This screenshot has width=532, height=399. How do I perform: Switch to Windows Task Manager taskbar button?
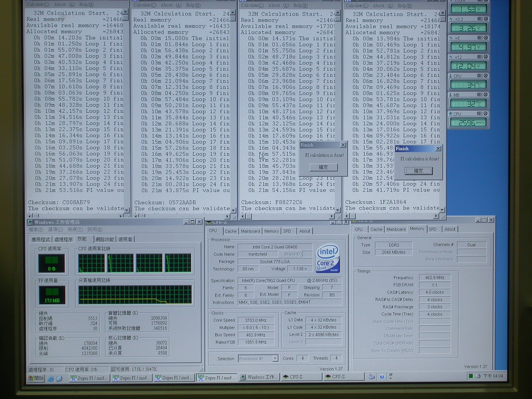tap(259, 378)
